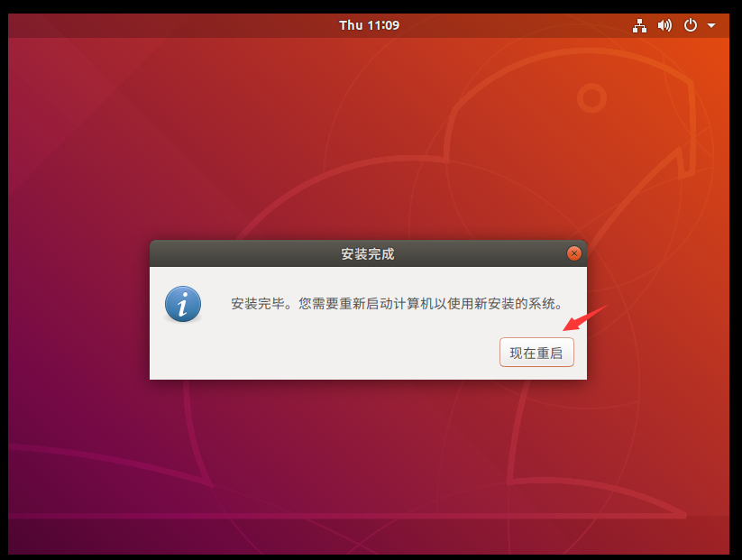Select the 安装完毕 message text
The image size is (742, 560).
click(398, 304)
